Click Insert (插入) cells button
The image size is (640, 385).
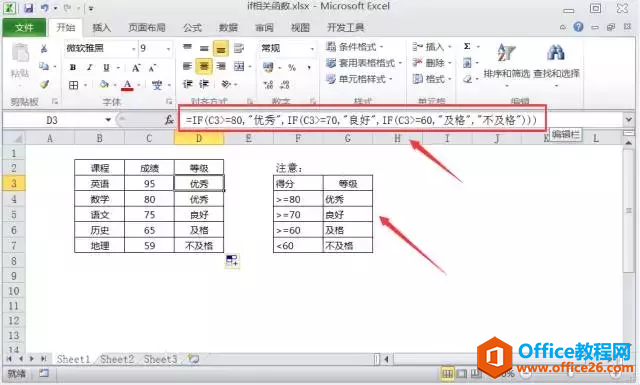(x=432, y=47)
